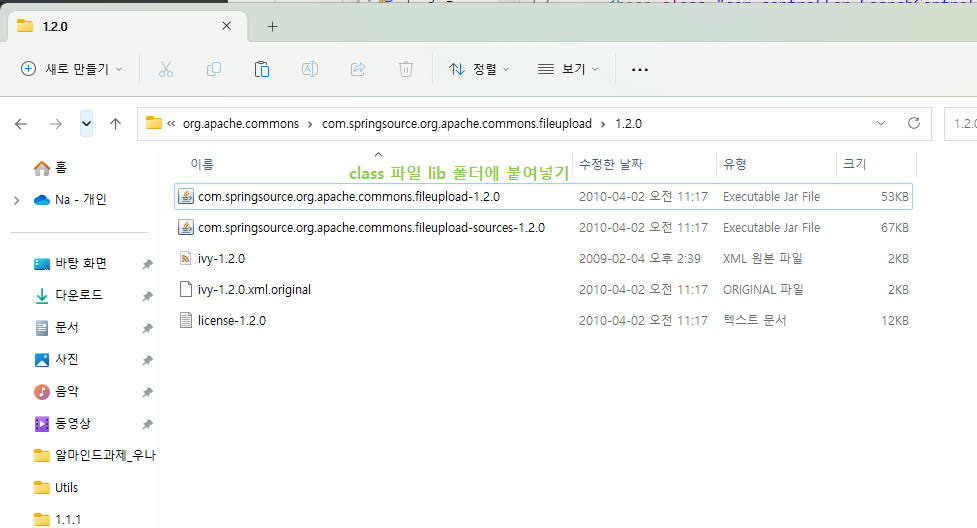
Task: Go back with the left arrow
Action: click(21, 124)
